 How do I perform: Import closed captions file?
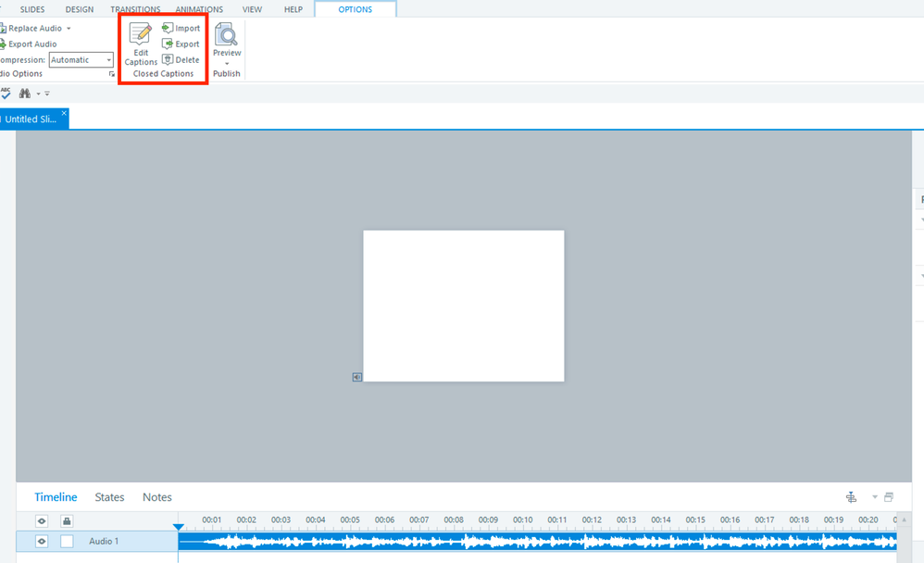click(x=181, y=28)
